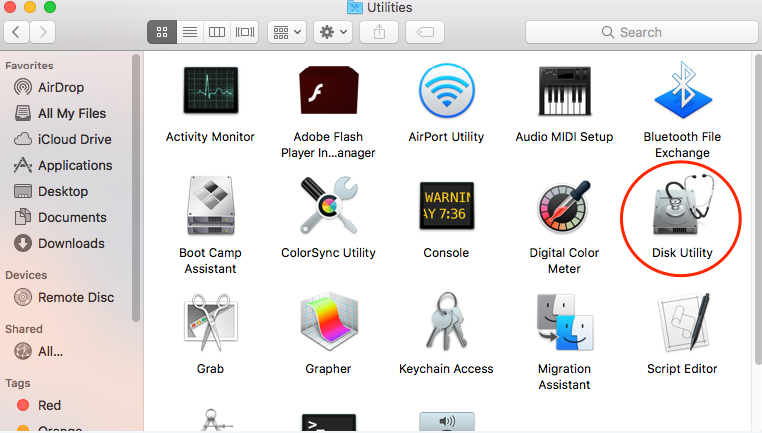Image resolution: width=762 pixels, height=433 pixels.
Task: Open the Action gear dropdown menu
Action: (333, 33)
